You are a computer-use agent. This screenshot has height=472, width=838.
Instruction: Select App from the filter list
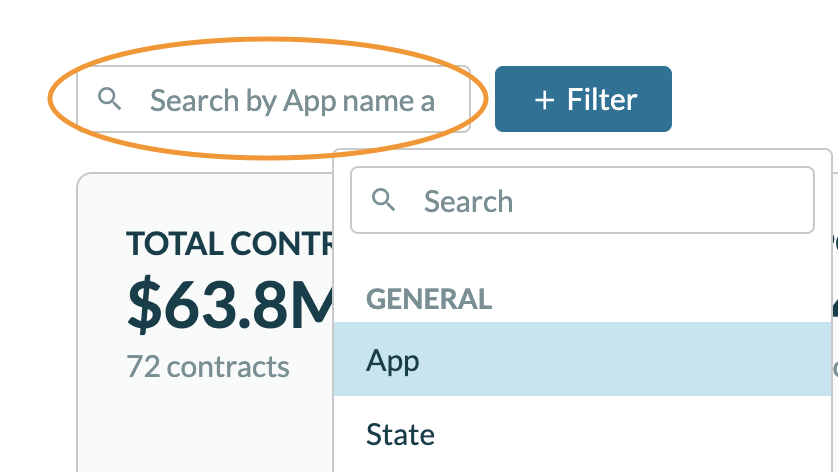(x=393, y=360)
